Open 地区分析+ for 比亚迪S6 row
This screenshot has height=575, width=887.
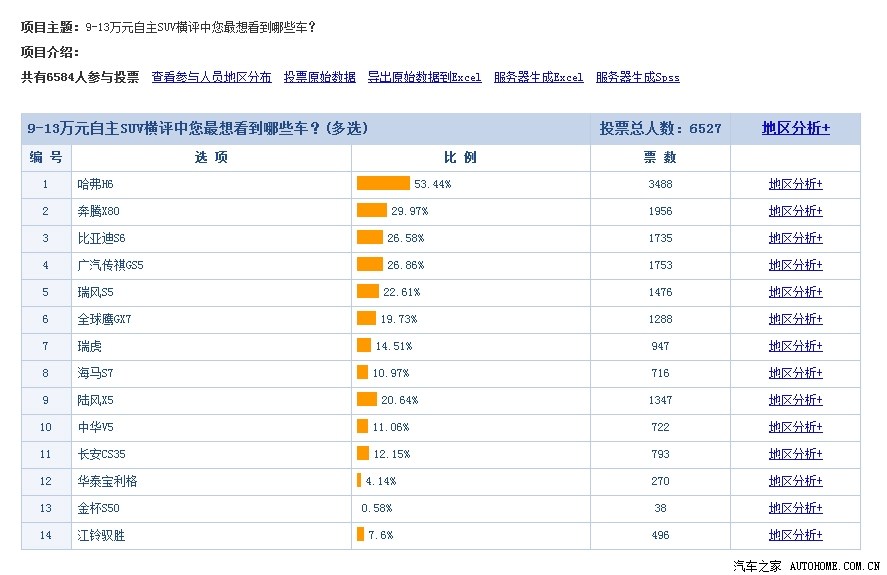click(x=795, y=238)
